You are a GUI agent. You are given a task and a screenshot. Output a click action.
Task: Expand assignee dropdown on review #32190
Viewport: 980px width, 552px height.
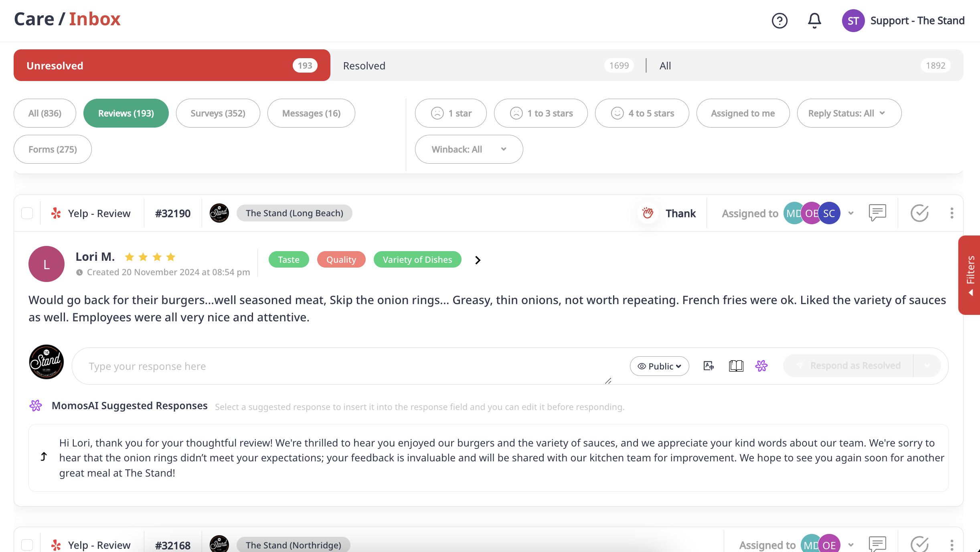pos(851,213)
